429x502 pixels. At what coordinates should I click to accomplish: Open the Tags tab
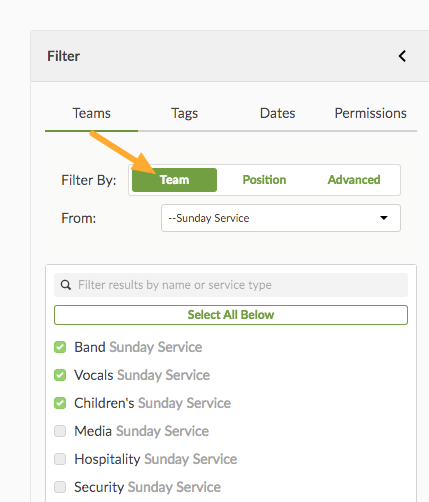[x=184, y=113]
